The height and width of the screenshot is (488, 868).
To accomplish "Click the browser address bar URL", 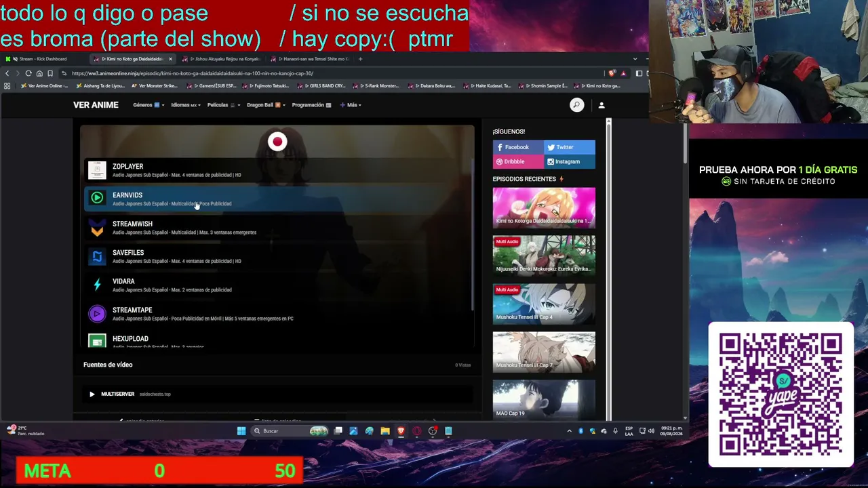I will (193, 73).
